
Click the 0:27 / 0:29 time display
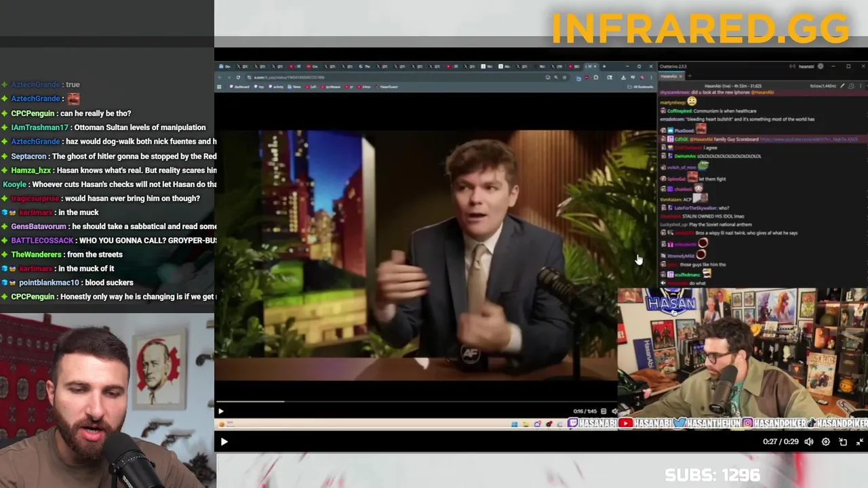[x=781, y=442]
